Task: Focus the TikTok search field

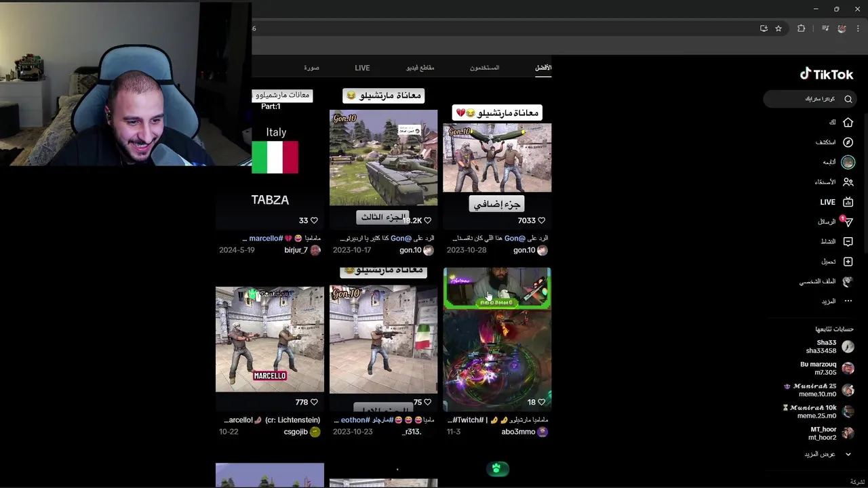Action: tap(810, 99)
